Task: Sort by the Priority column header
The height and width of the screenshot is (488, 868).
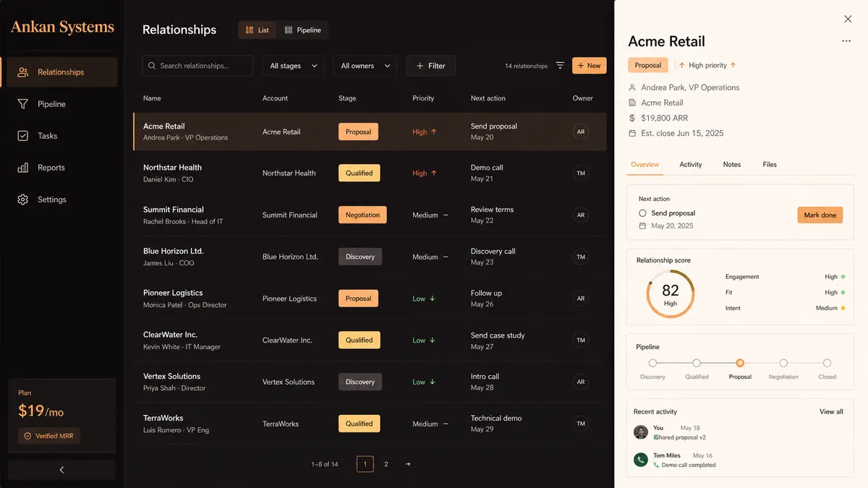Action: tap(423, 98)
